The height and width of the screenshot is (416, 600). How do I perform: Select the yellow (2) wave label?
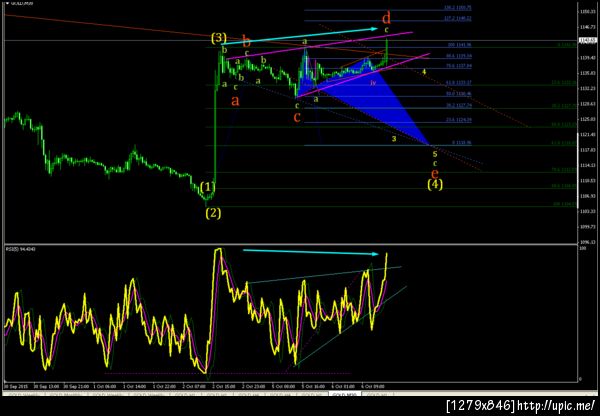[213, 213]
